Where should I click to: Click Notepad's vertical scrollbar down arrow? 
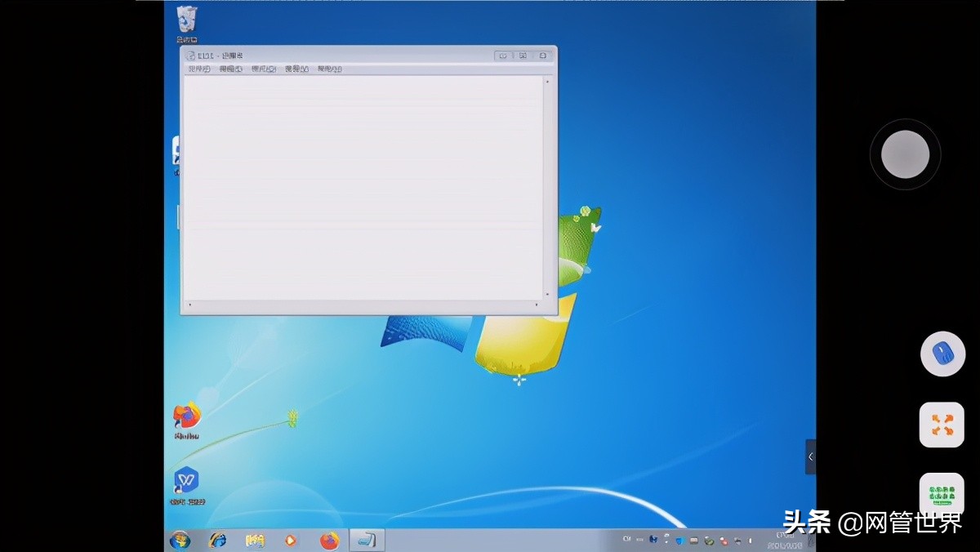pos(547,295)
